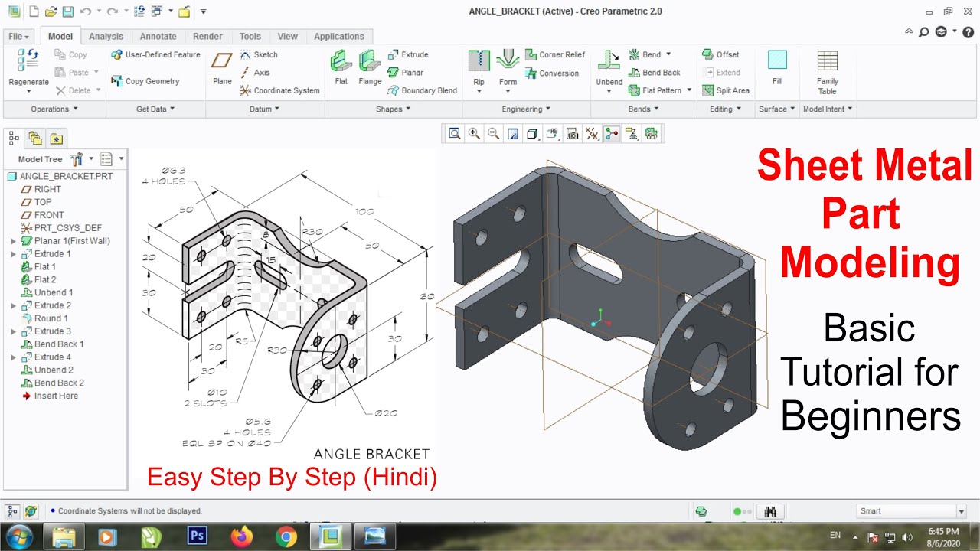The width and height of the screenshot is (980, 551).
Task: Save the model with the Save icon
Action: click(67, 11)
